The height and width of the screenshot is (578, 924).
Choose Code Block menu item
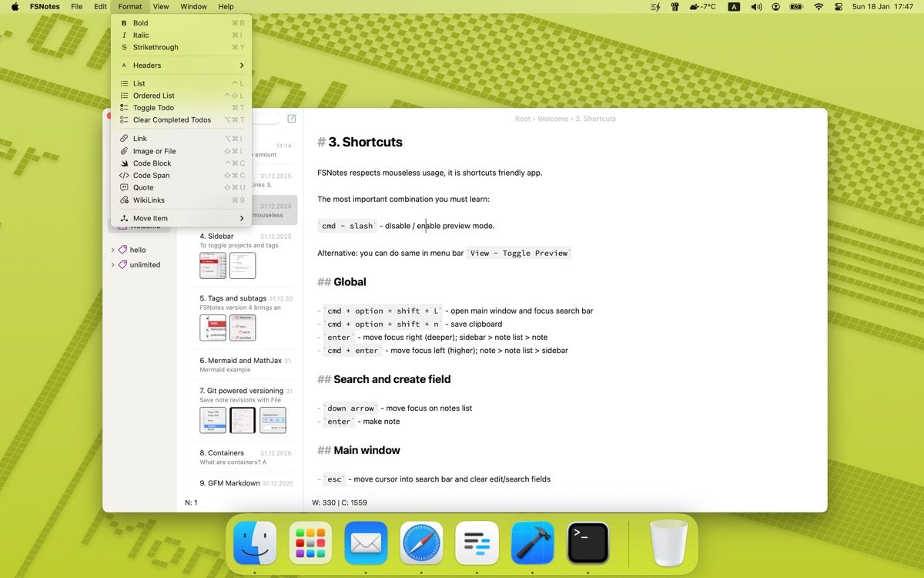click(x=181, y=163)
